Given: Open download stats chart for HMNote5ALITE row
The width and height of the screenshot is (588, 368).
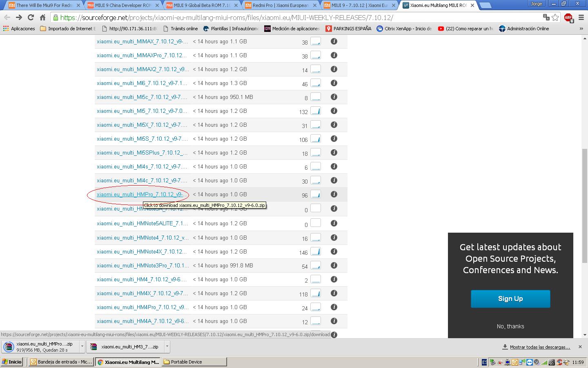Looking at the screenshot, I should click(316, 223).
